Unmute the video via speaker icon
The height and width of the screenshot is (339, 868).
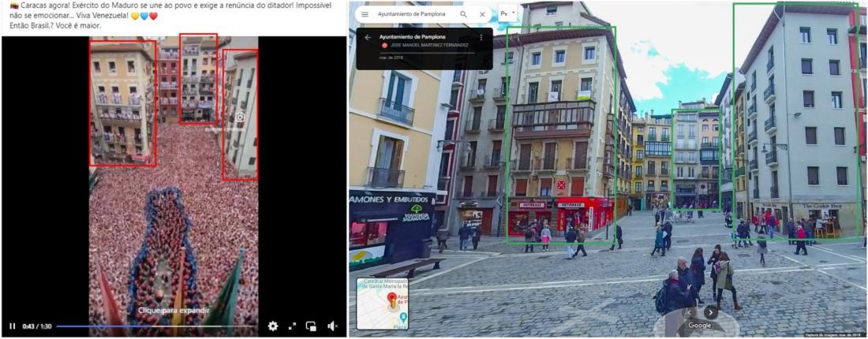[x=332, y=326]
